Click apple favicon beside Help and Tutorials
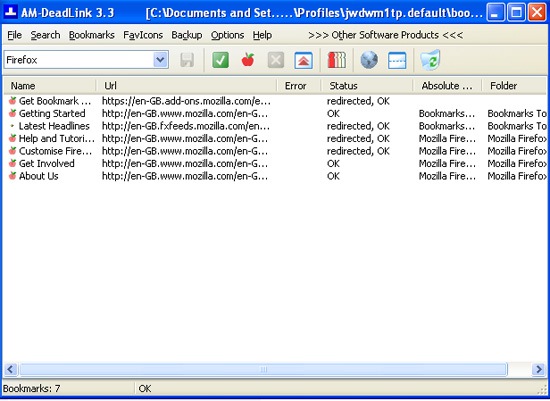 13,138
